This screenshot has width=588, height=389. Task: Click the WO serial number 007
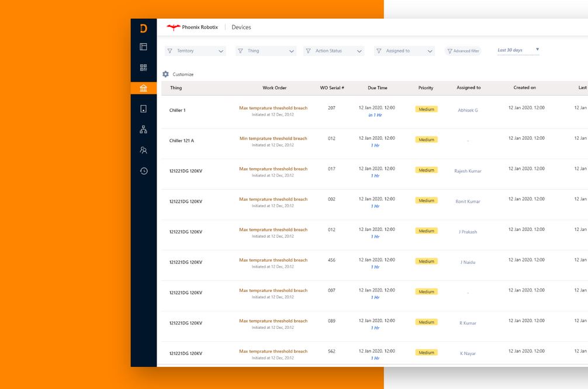point(331,290)
